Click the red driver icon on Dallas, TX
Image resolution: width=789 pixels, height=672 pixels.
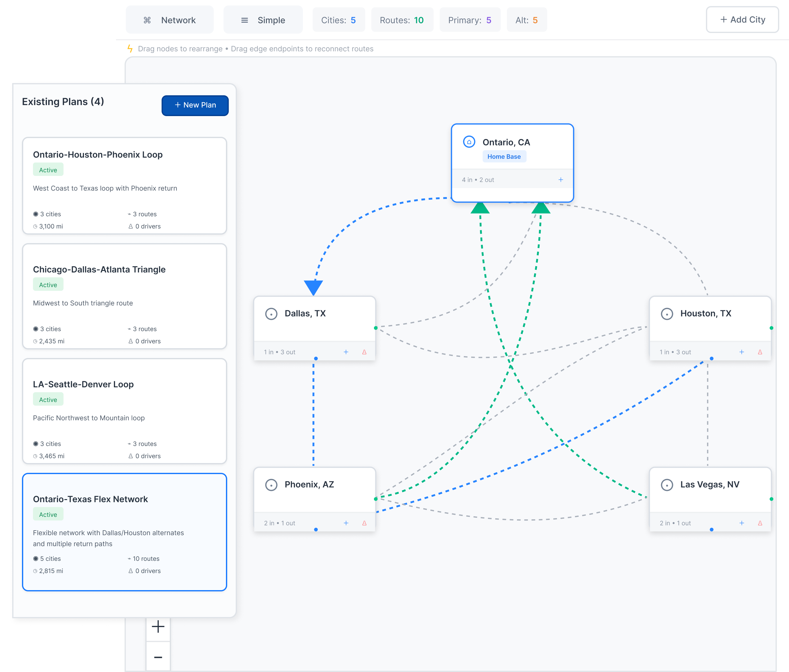coord(364,352)
